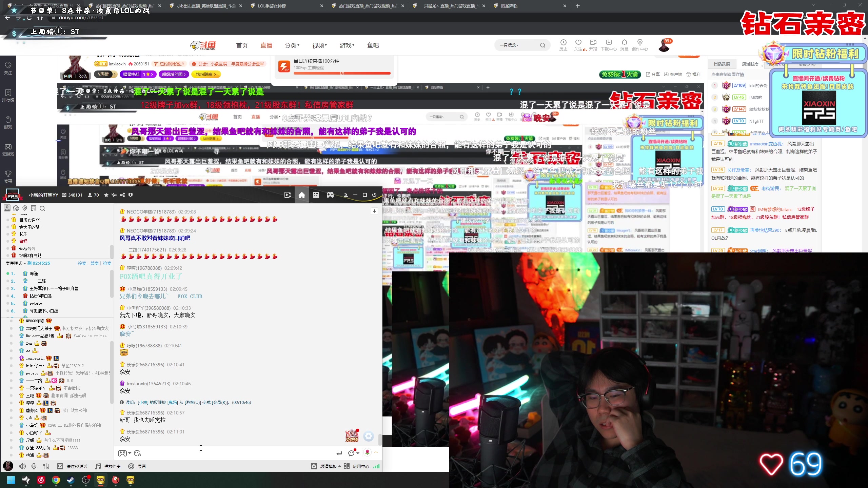Expand the 频道模板 channel template menu
The image size is (868, 488).
tap(328, 466)
